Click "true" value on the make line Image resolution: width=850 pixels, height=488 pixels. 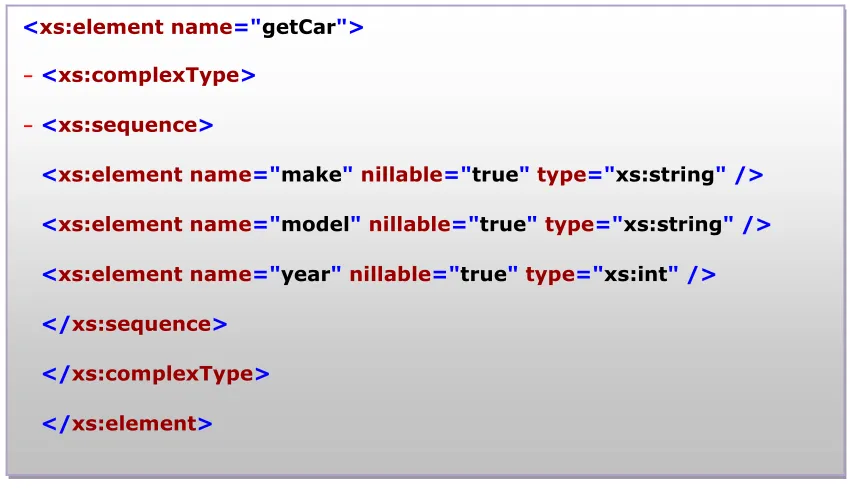pos(495,175)
